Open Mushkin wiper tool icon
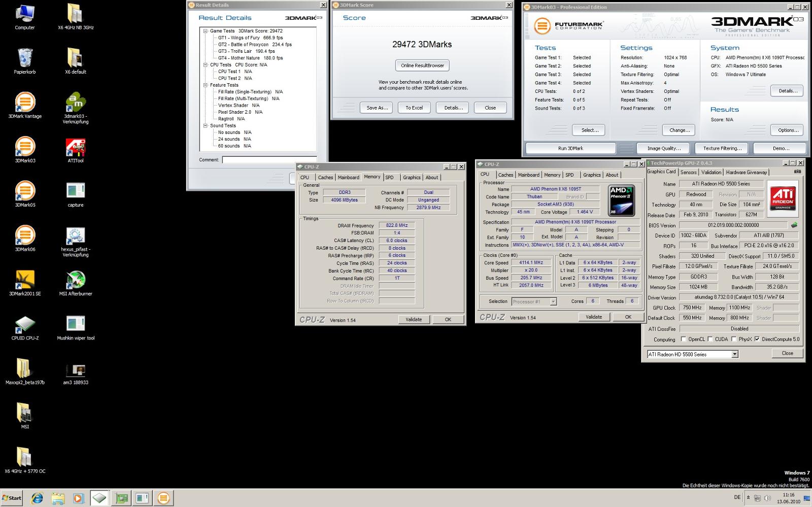 [75, 327]
